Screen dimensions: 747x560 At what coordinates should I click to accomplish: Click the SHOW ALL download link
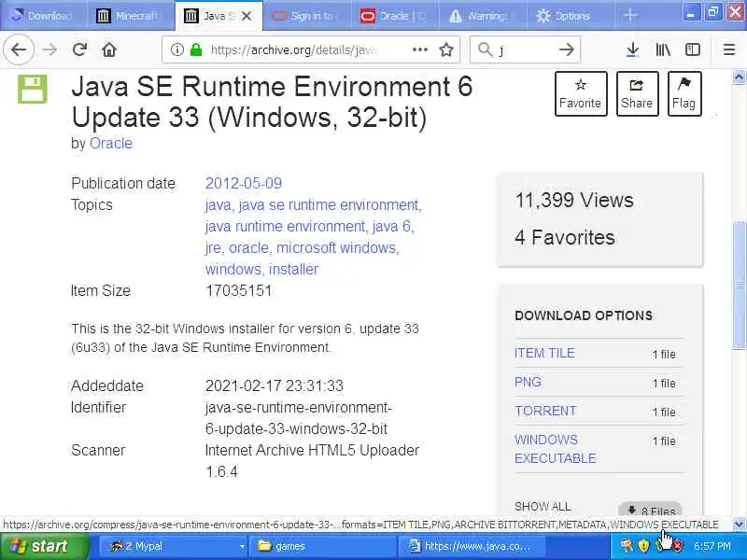click(x=543, y=506)
